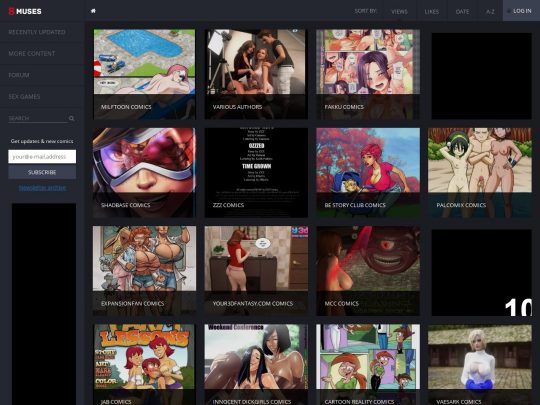Click the site logo in header

pyautogui.click(x=25, y=11)
